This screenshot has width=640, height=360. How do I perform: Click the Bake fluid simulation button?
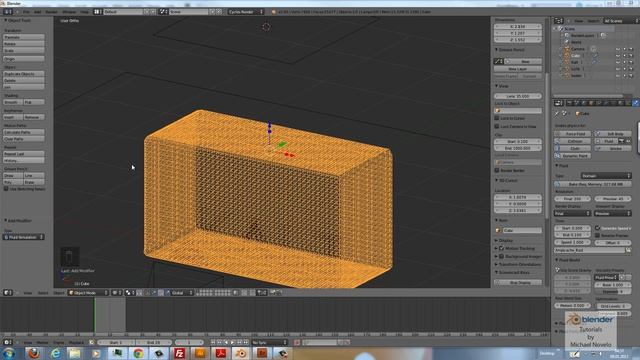[593, 184]
